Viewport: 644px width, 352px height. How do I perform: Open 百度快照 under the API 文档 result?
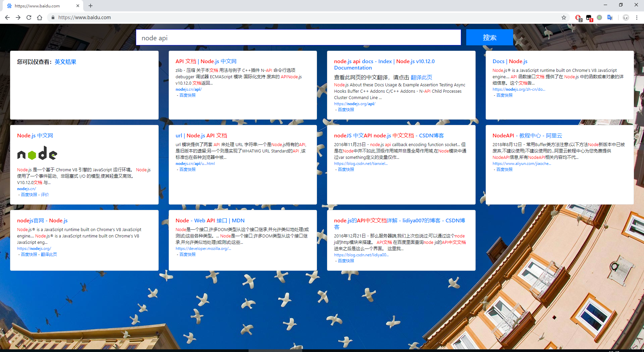pos(187,95)
